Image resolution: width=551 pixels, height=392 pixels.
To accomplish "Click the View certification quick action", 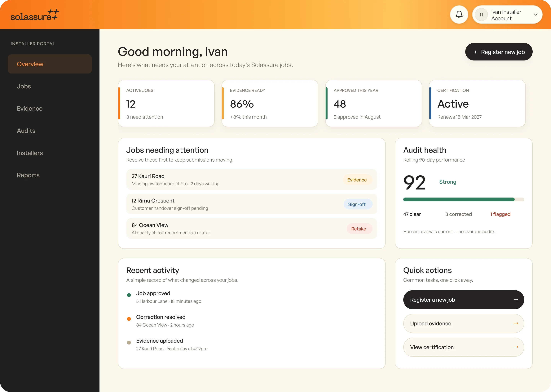I will click(463, 347).
